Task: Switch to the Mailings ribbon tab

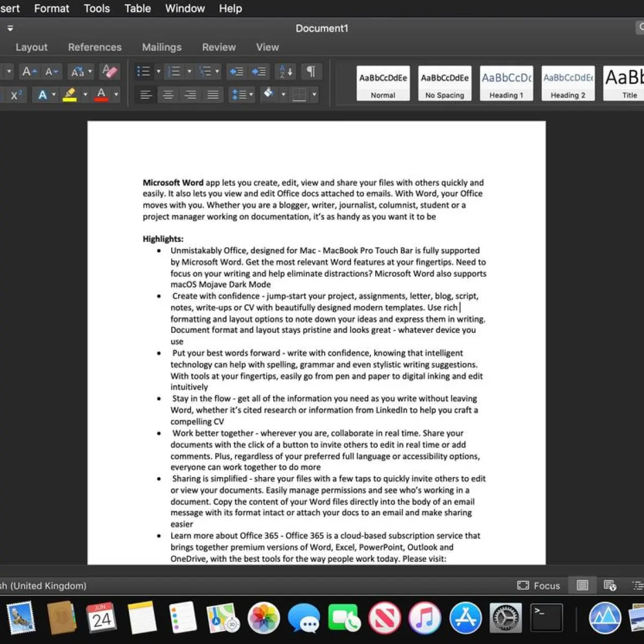Action: 162,47
